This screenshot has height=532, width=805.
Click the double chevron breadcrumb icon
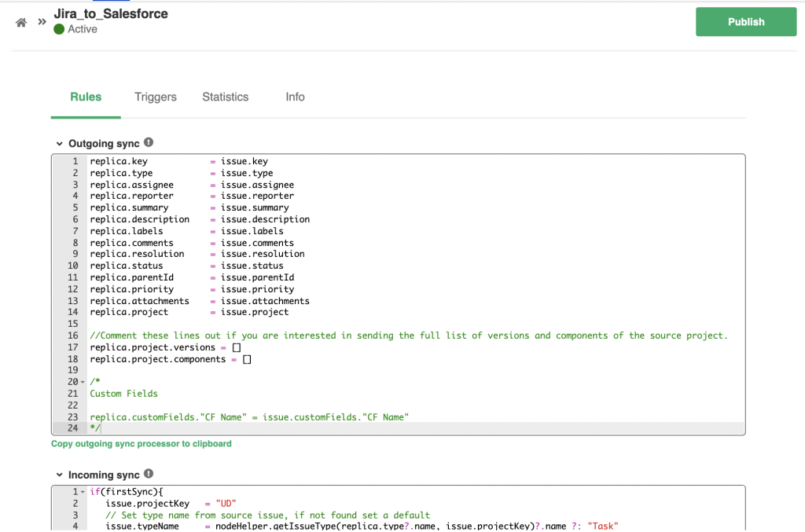(42, 22)
